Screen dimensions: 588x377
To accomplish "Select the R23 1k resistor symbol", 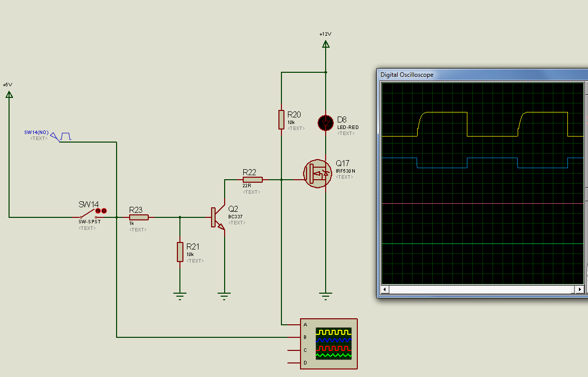I will (139, 217).
